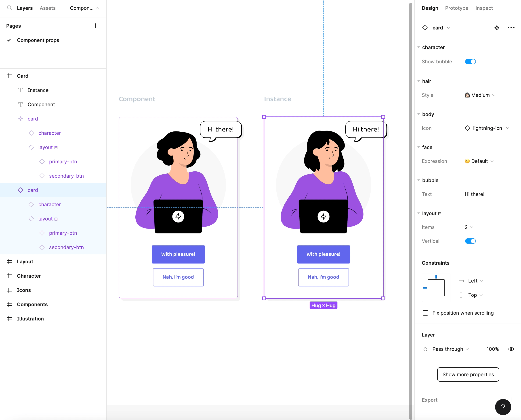Screen dimensions: 521x420
Task: Switch to the Assets tab
Action: pos(47,8)
